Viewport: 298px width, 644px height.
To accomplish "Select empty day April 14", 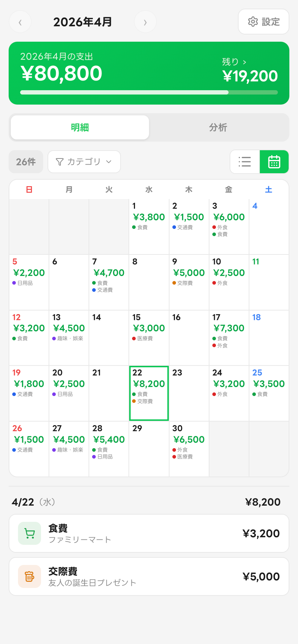I will [x=109, y=338].
